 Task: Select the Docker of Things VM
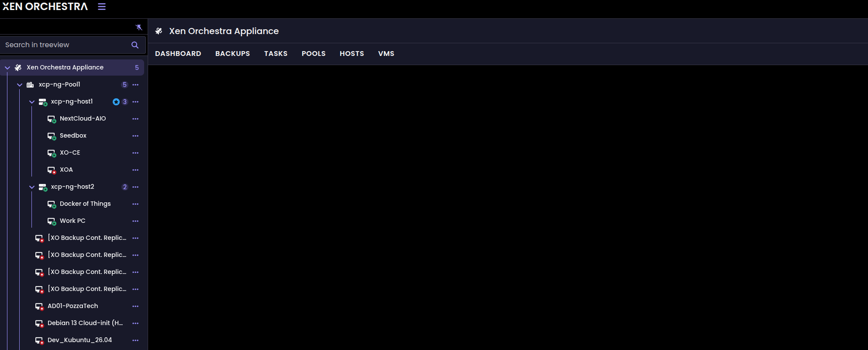coord(85,204)
